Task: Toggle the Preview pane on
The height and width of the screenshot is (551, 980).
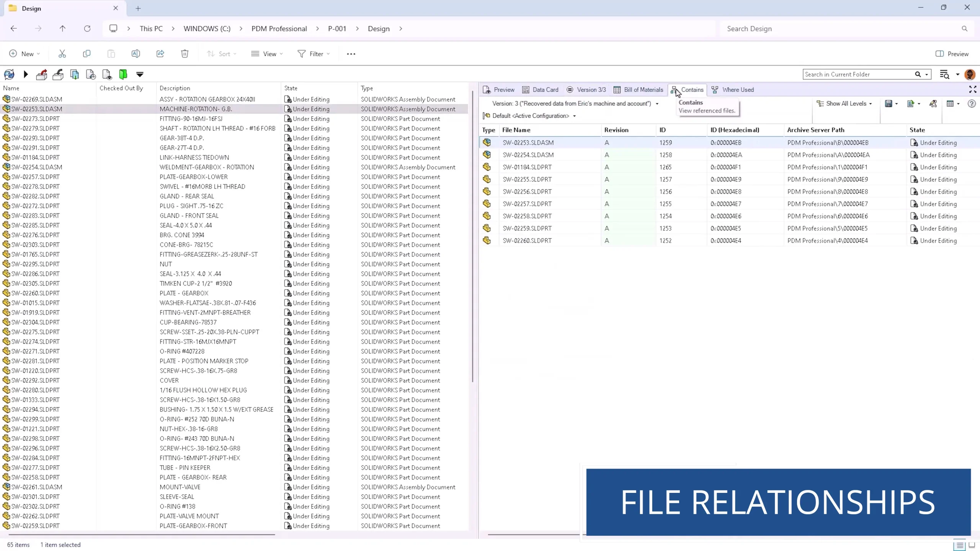Action: click(x=952, y=54)
